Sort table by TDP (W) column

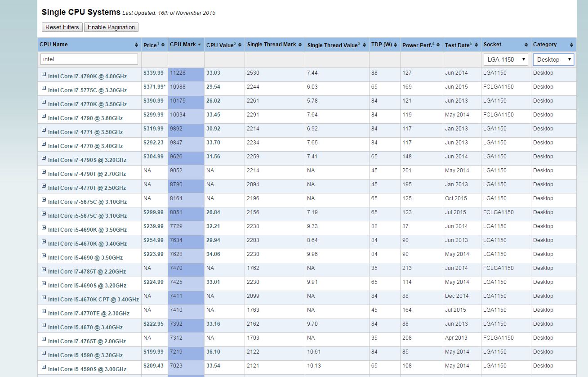(384, 45)
